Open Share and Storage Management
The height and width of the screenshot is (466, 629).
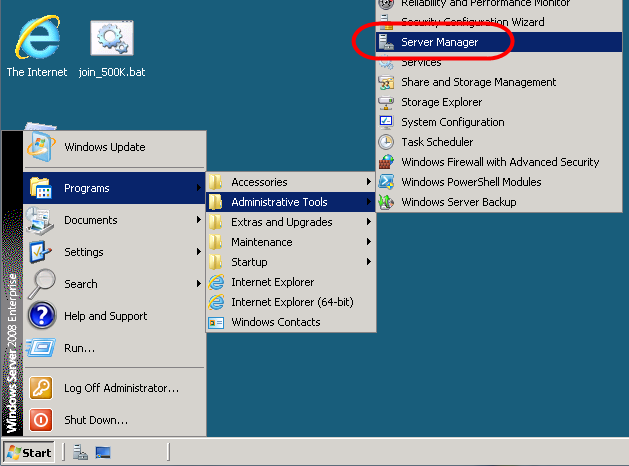(x=499, y=82)
